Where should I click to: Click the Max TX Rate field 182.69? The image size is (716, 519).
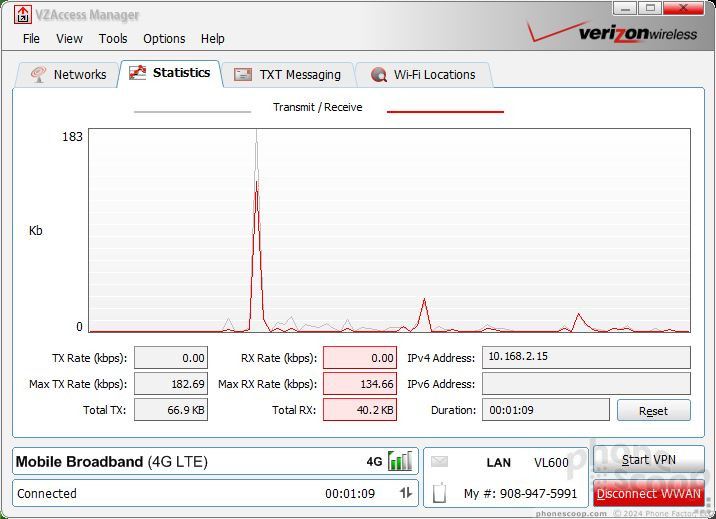coord(171,384)
